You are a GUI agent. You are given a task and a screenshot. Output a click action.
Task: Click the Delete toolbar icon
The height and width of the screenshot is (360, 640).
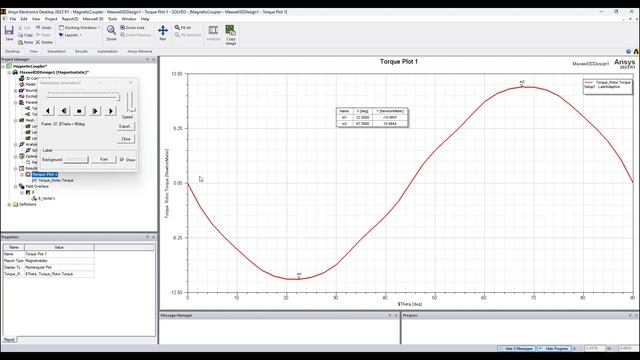pyautogui.click(x=38, y=42)
